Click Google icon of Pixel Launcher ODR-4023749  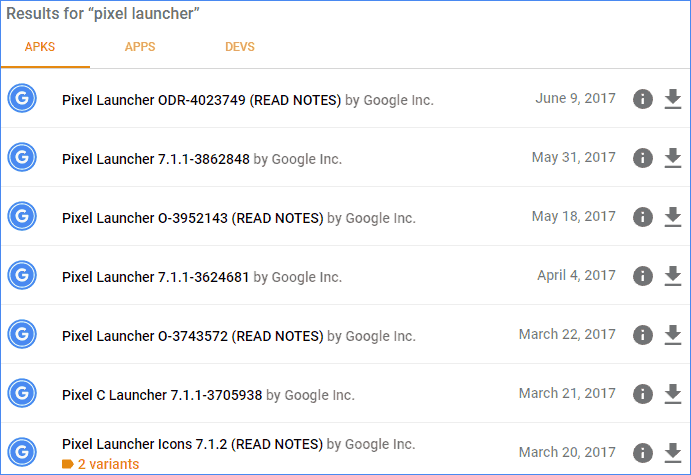22,98
